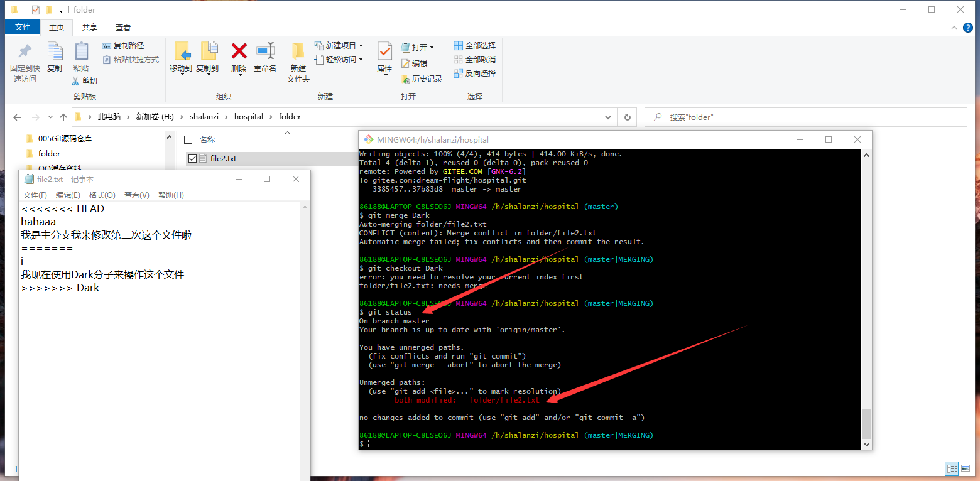The width and height of the screenshot is (980, 481).
Task: Click the Properties (属性) icon
Action: click(384, 51)
